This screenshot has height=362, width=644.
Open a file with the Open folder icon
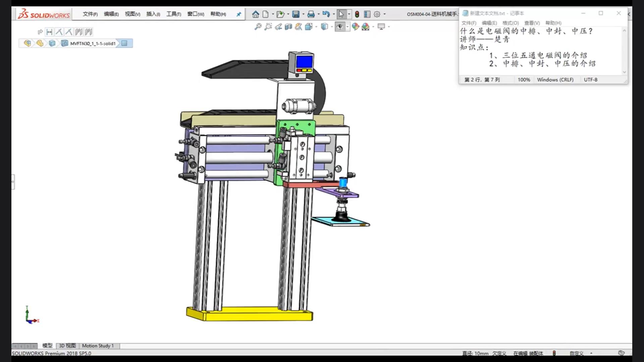pos(280,14)
